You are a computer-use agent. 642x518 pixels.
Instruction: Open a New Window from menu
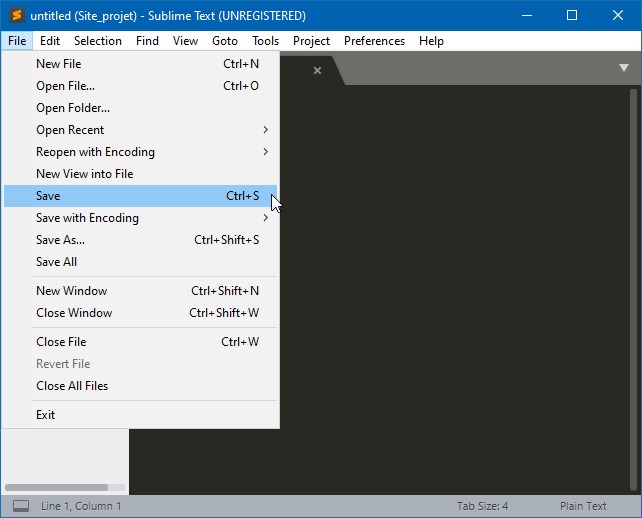coord(140,291)
